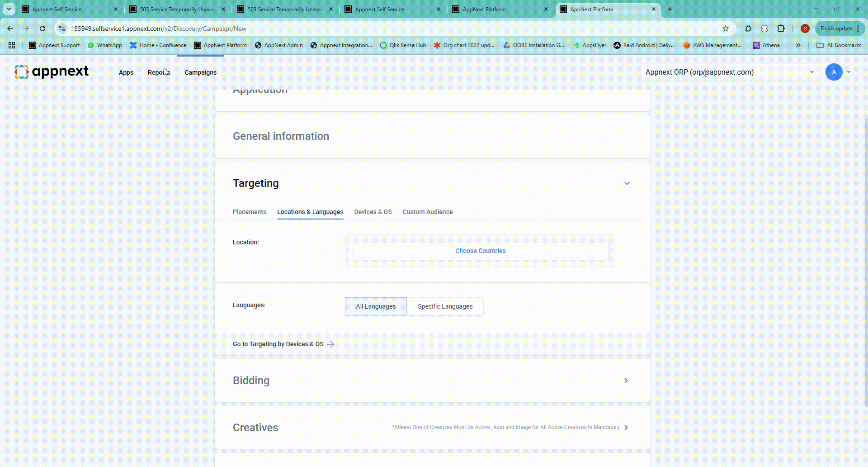The image size is (868, 467).
Task: Open Chrome menu three dots
Action: 858,29
